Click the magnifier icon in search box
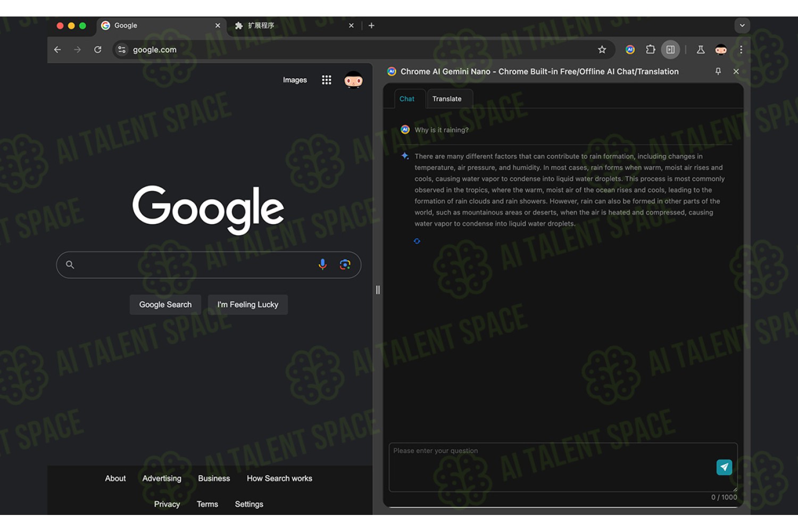The width and height of the screenshot is (798, 532). [x=70, y=264]
